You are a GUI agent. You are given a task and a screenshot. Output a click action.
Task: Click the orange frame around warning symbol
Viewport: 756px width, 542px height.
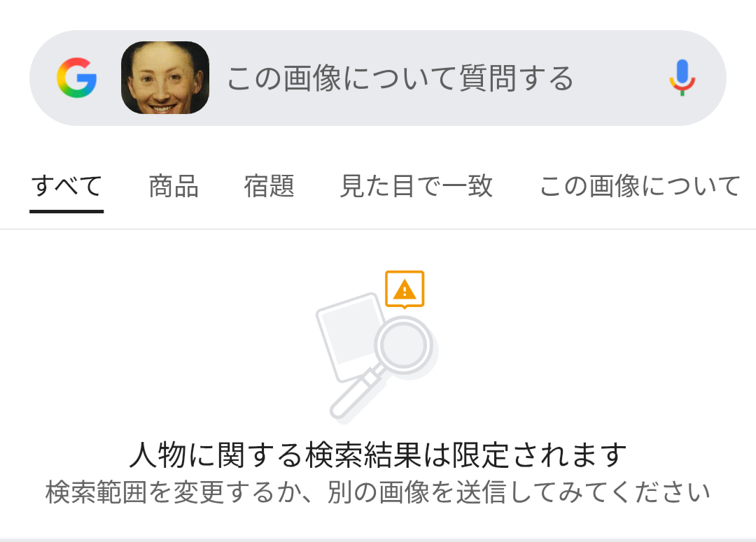(405, 289)
